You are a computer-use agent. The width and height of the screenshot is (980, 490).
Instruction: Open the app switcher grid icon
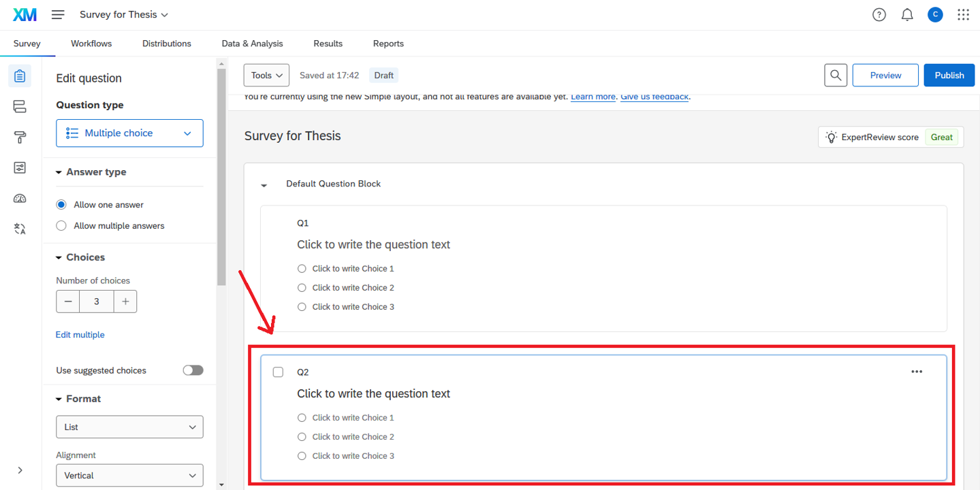point(963,14)
